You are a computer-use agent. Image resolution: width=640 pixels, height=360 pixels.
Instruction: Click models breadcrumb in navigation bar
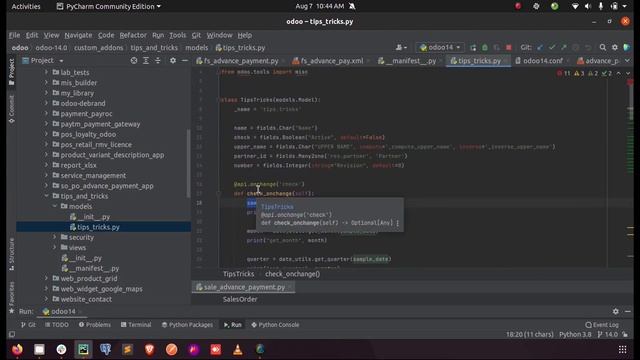coord(197,48)
